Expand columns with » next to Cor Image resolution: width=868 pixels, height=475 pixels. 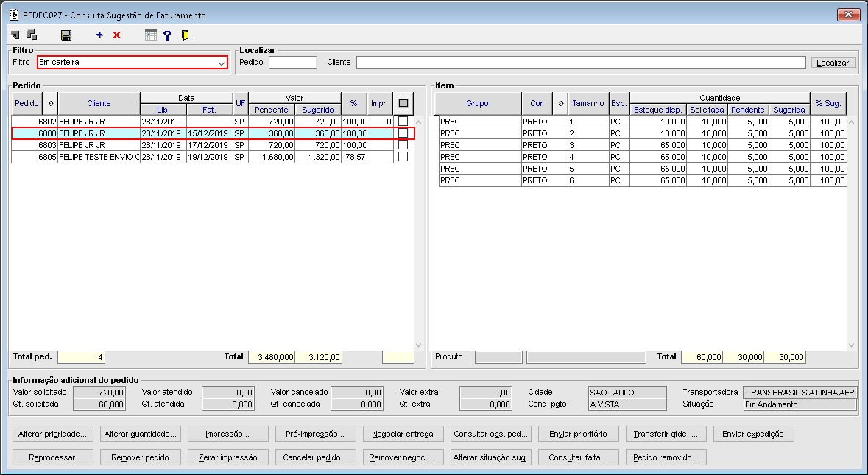(560, 103)
